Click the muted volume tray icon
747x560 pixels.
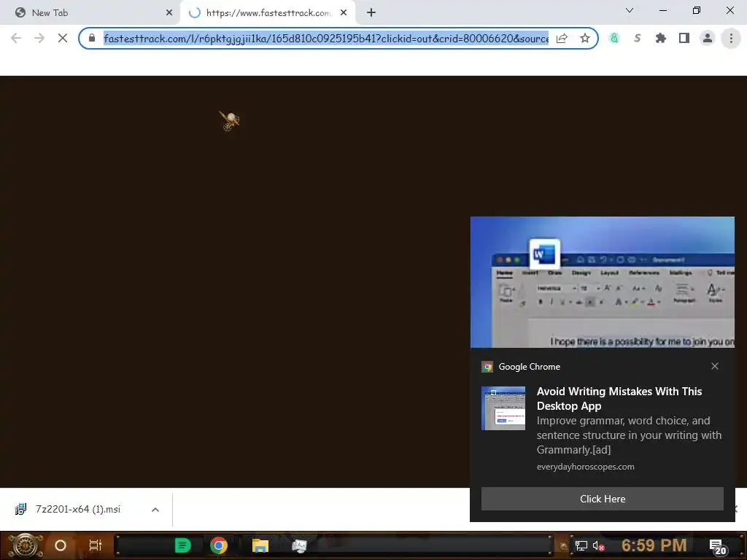(598, 545)
